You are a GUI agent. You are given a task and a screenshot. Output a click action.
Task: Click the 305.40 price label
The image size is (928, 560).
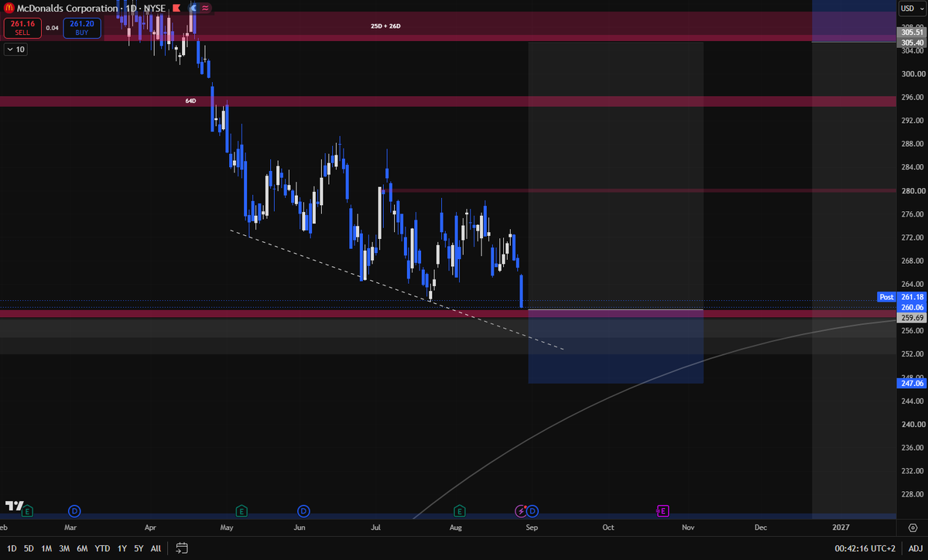(912, 43)
